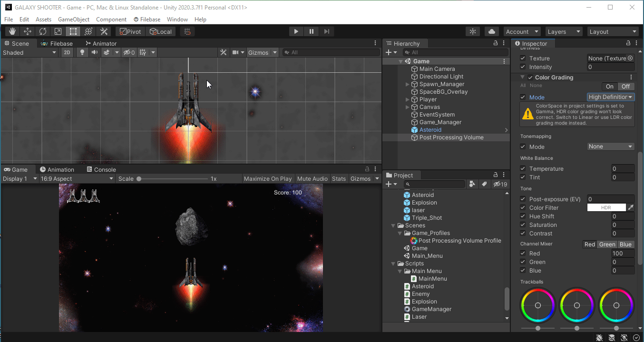The height and width of the screenshot is (342, 644).
Task: Select Green channel mixer button
Action: (x=607, y=244)
